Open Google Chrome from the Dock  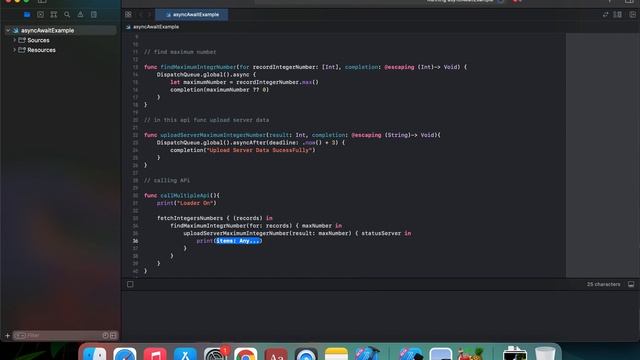pyautogui.click(x=246, y=354)
